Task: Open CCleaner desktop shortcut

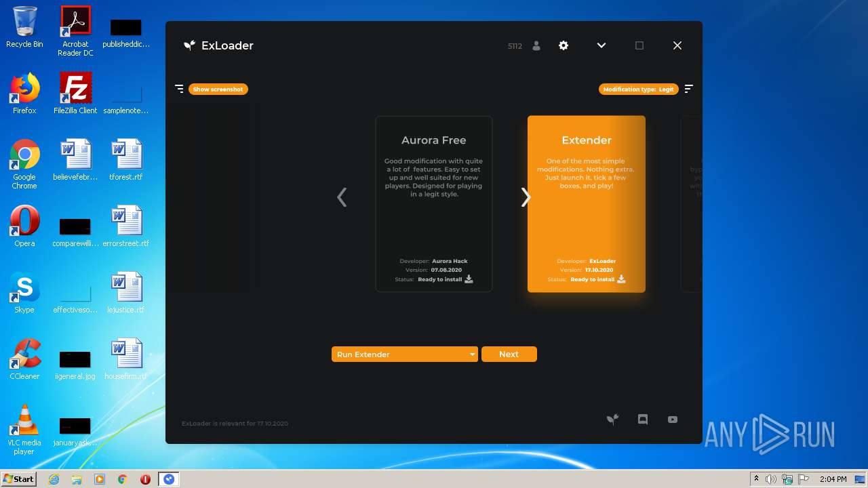Action: (24, 359)
